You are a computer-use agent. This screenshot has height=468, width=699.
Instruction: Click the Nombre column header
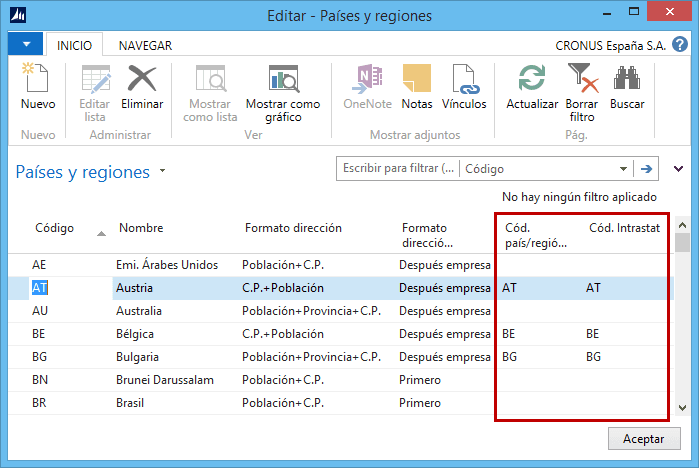pyautogui.click(x=141, y=228)
